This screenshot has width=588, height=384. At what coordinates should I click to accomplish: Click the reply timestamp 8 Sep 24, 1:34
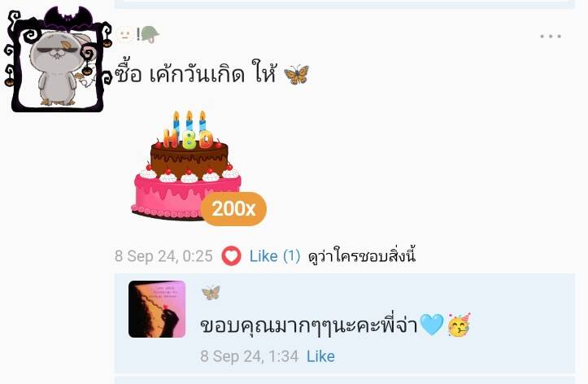tap(250, 356)
